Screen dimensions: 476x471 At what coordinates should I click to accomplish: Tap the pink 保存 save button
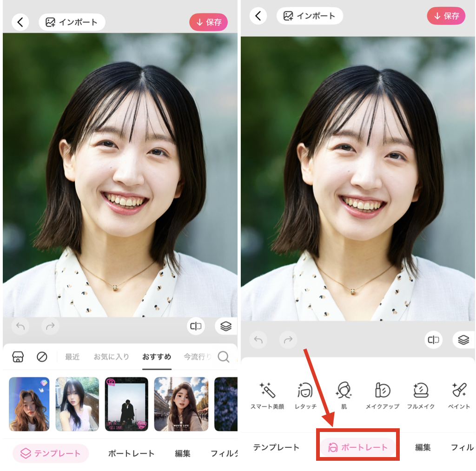click(208, 22)
